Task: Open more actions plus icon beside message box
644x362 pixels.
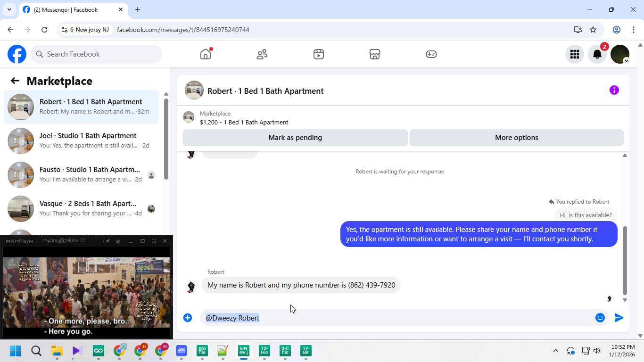Action: tap(188, 318)
